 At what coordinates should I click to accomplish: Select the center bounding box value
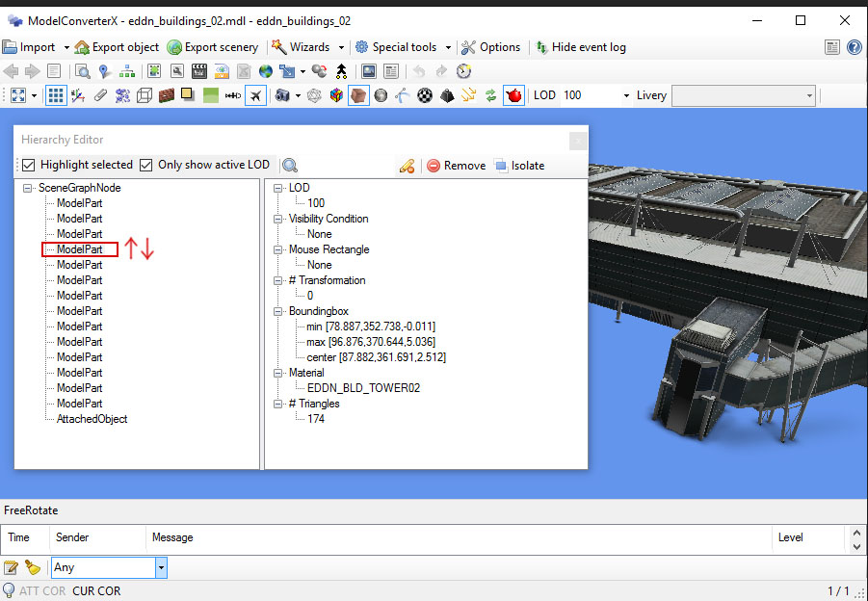point(376,357)
